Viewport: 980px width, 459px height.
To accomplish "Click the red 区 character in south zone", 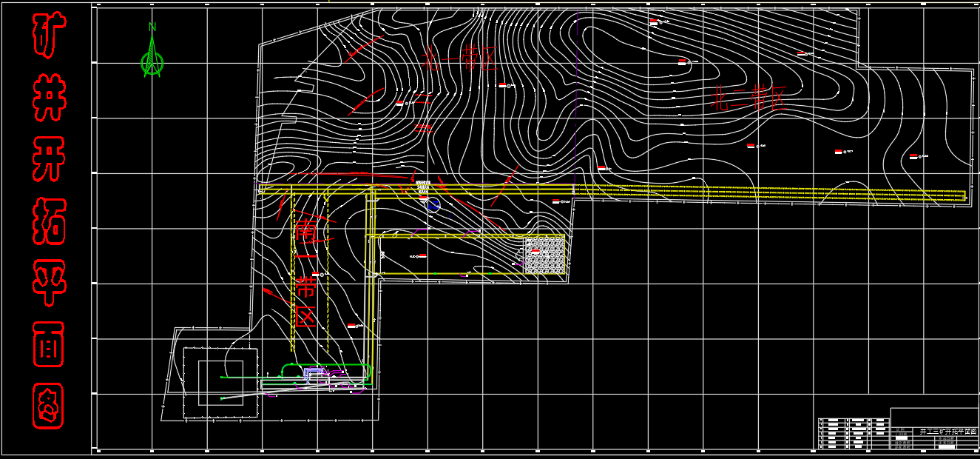I will 305,317.
